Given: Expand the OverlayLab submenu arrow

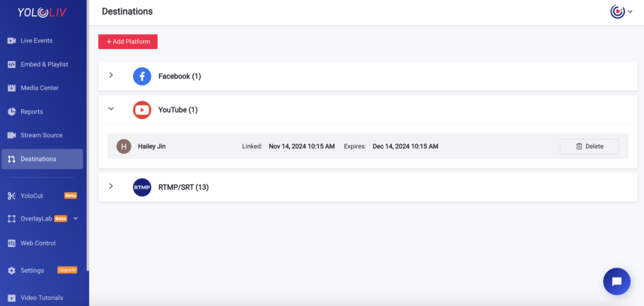Looking at the screenshot, I should 75,219.
